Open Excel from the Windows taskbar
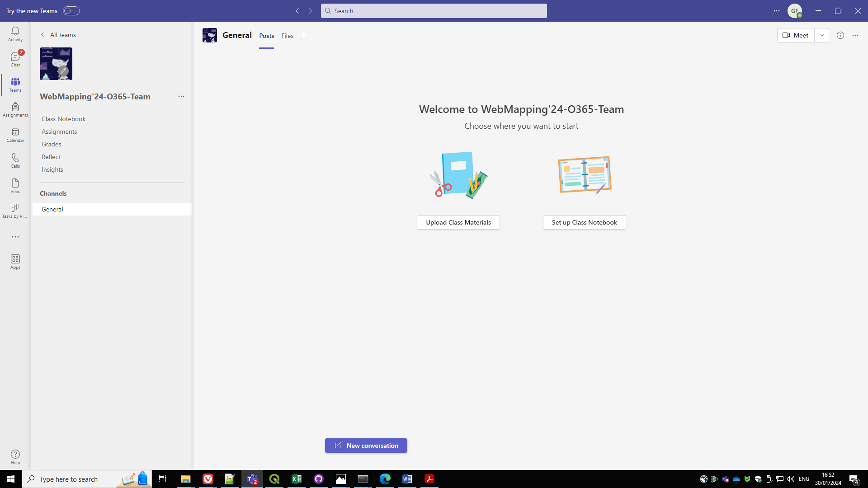The height and width of the screenshot is (488, 868). (297, 479)
